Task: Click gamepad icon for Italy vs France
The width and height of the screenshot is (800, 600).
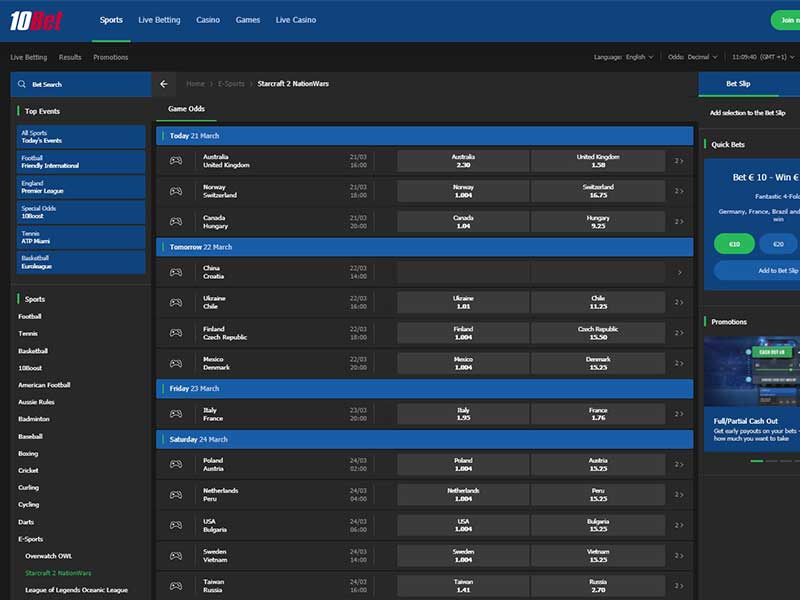Action: [176, 414]
